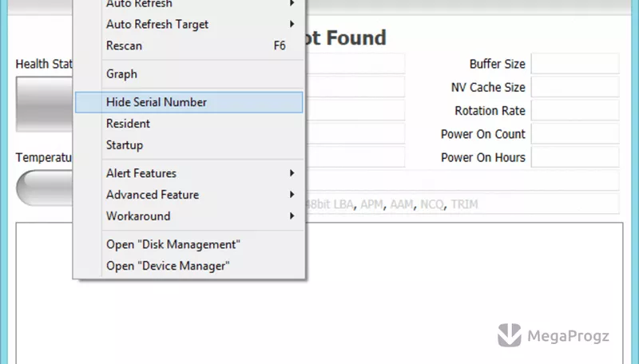Click the Buffer Size field
Screen dimensions: 639x364
pyautogui.click(x=575, y=64)
